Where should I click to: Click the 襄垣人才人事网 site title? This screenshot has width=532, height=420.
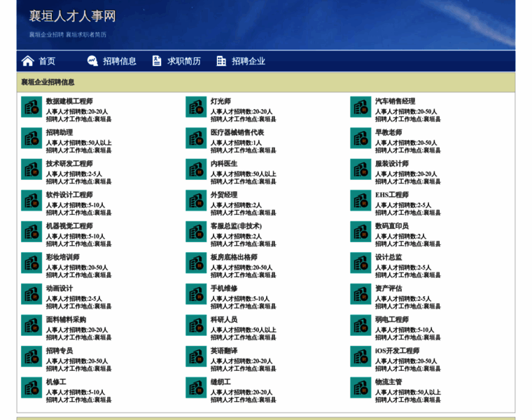pos(72,16)
